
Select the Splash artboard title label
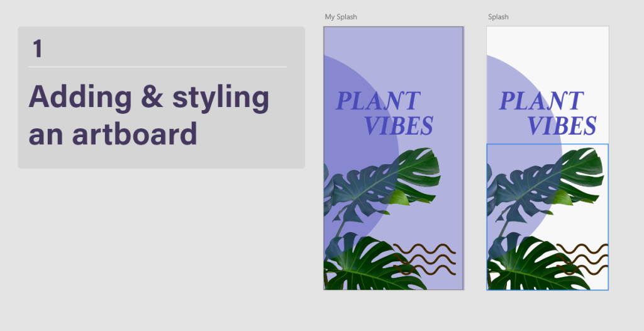pos(498,17)
